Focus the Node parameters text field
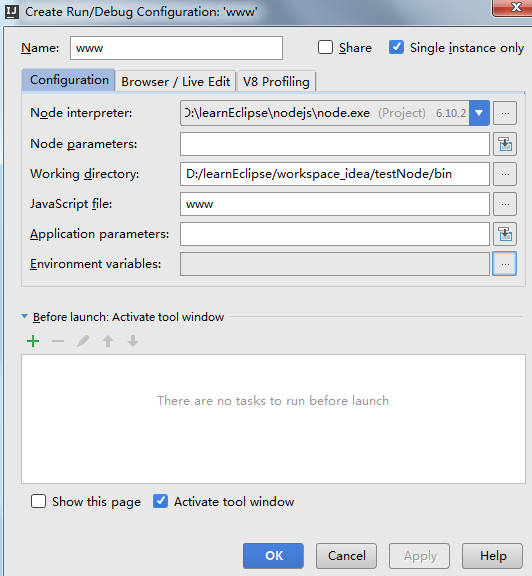The width and height of the screenshot is (532, 576). pos(335,144)
